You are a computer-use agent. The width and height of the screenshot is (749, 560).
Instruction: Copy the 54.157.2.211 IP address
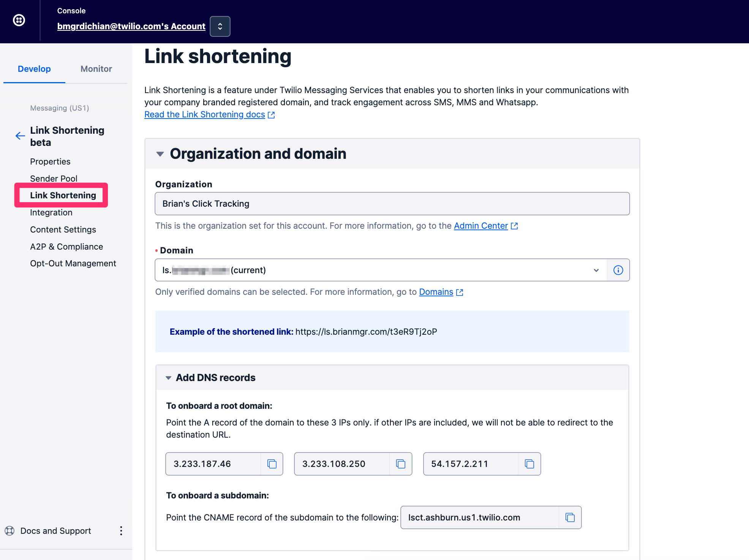[529, 464]
